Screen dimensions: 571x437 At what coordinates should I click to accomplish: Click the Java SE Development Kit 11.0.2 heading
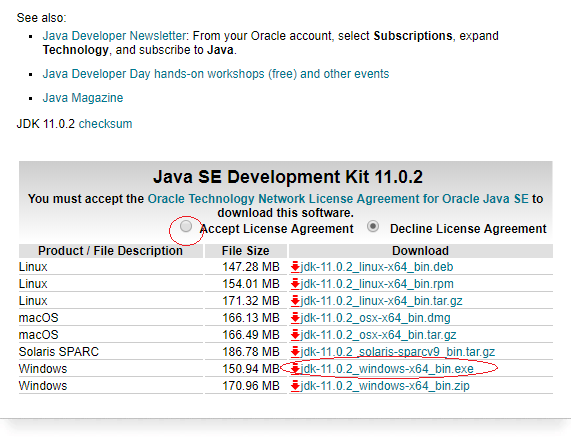click(x=288, y=177)
